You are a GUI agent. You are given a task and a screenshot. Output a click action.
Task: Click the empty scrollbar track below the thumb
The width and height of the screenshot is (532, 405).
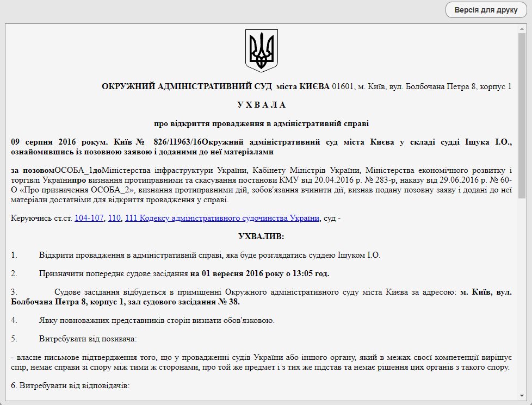pyautogui.click(x=522, y=299)
